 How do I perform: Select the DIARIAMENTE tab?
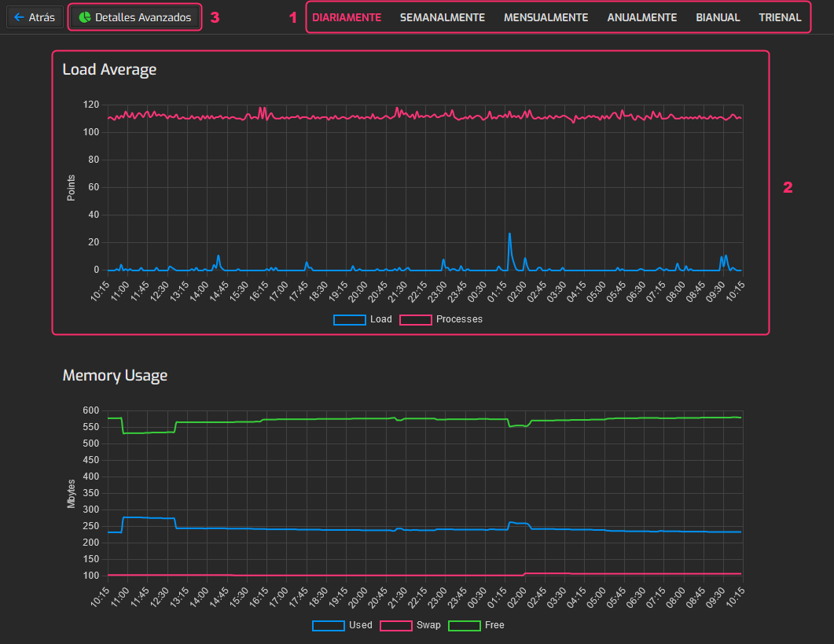(347, 17)
